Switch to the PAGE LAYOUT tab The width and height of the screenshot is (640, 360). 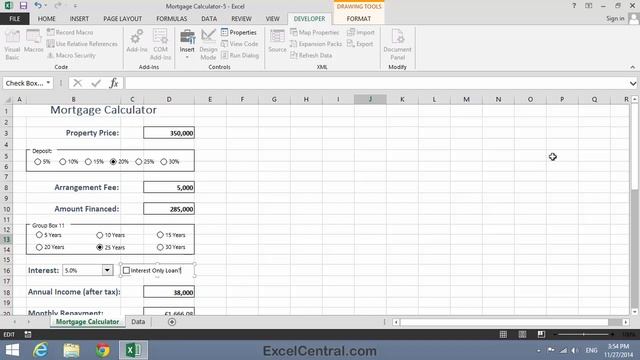tap(122, 19)
